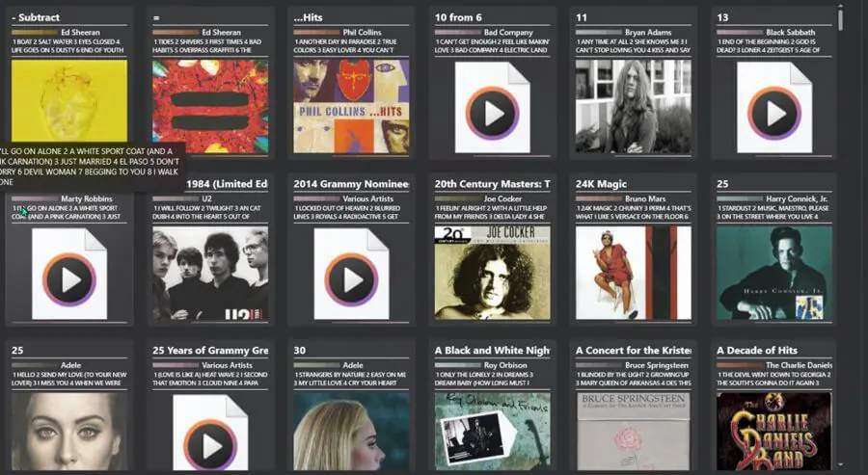Screen dimensions: 868x475
Task: Click the track list under Bruno Mars
Action: [634, 212]
